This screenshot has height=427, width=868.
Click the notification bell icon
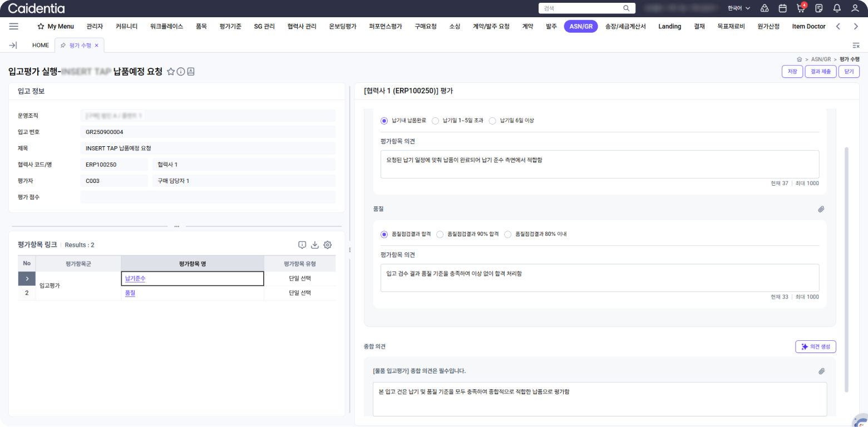[x=837, y=8]
